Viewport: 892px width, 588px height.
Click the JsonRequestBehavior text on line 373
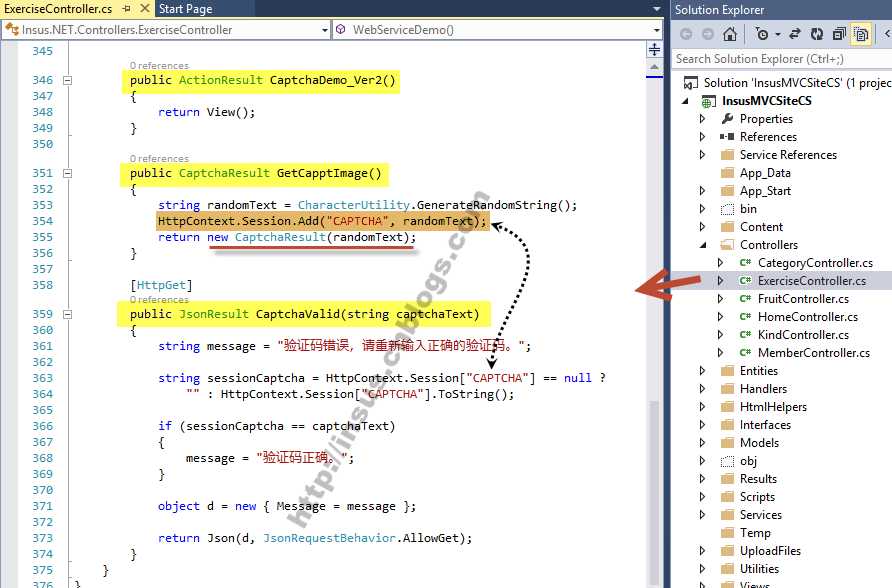click(329, 538)
